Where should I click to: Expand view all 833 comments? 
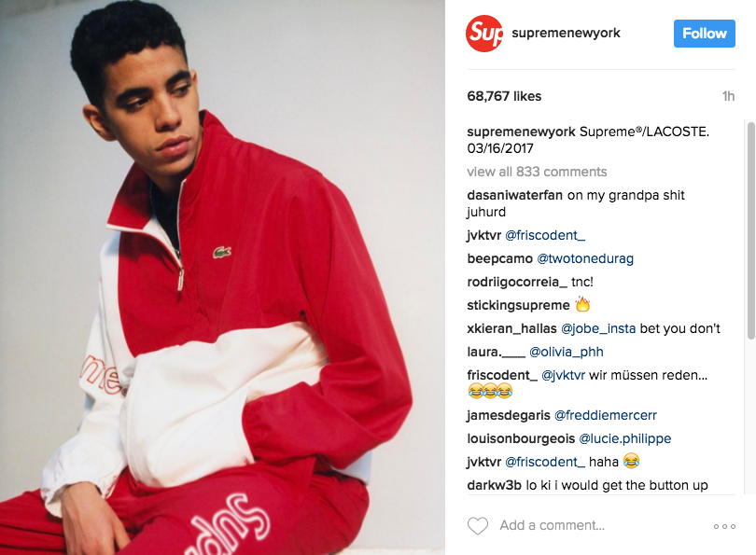(x=537, y=172)
